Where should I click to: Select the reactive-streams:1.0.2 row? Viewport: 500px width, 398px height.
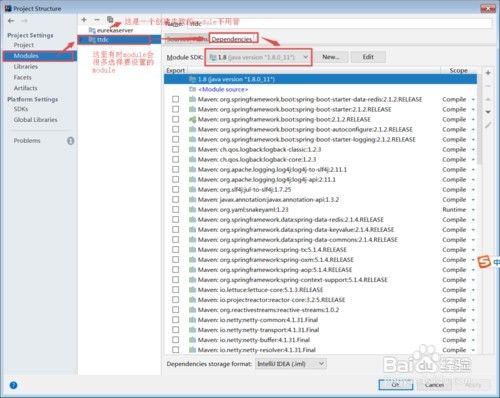tap(320, 310)
